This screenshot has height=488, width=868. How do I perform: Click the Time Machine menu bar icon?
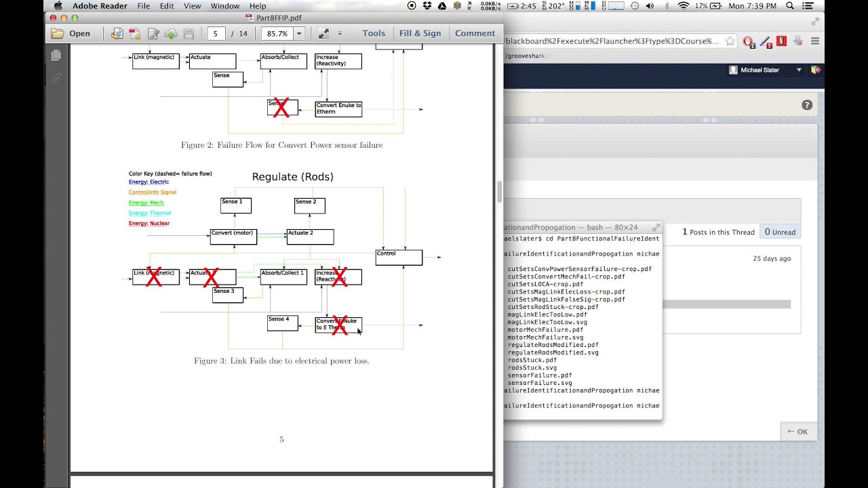pyautogui.click(x=635, y=6)
